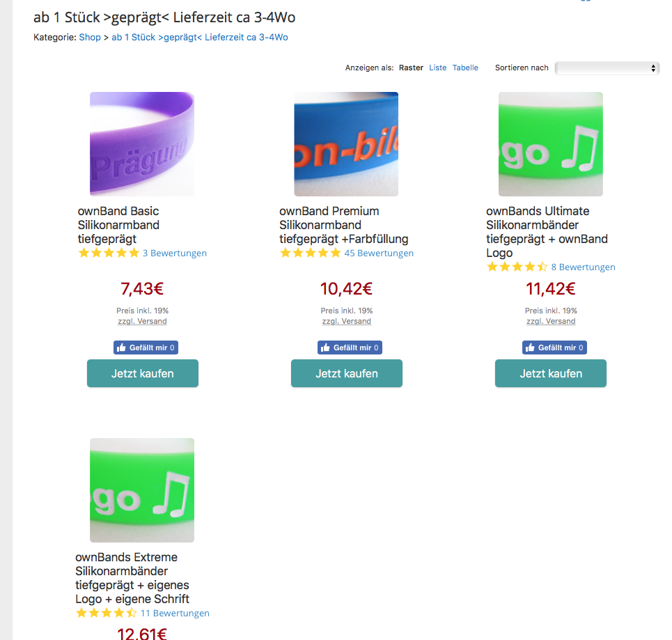Click the star rating of ownBand Basic

[x=109, y=253]
